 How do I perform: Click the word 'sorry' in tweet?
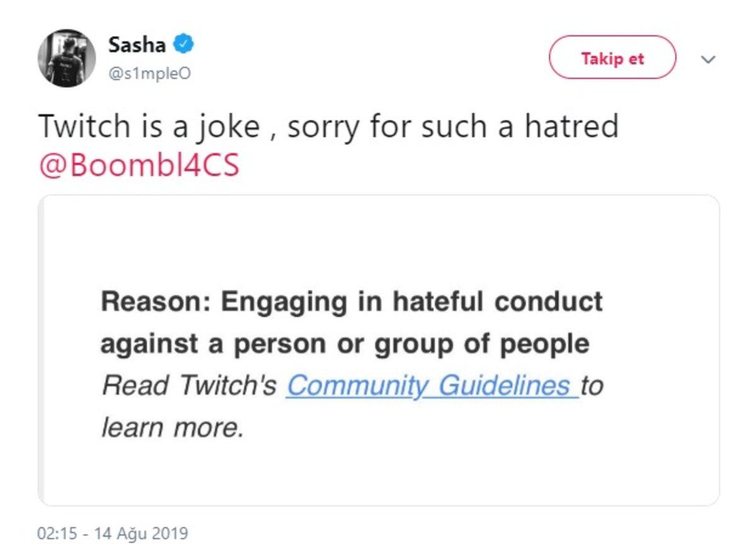coord(325,126)
